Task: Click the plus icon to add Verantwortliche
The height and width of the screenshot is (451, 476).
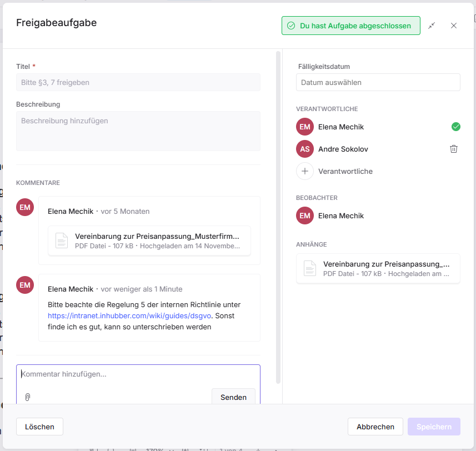Action: (x=305, y=171)
